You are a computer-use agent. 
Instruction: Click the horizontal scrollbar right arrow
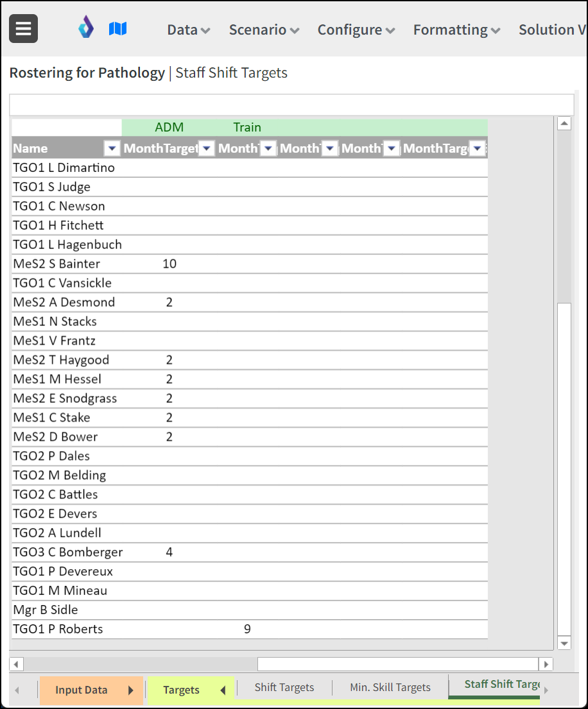pyautogui.click(x=546, y=664)
